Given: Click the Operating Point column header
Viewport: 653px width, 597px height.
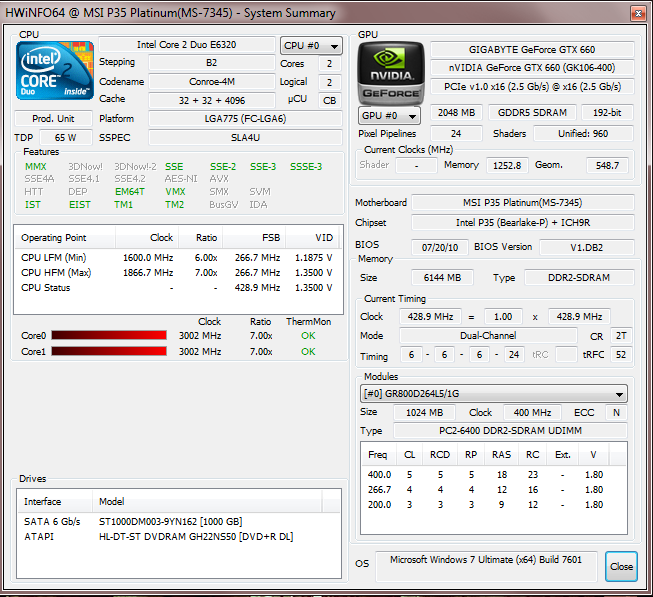Looking at the screenshot, I should click(65, 238).
